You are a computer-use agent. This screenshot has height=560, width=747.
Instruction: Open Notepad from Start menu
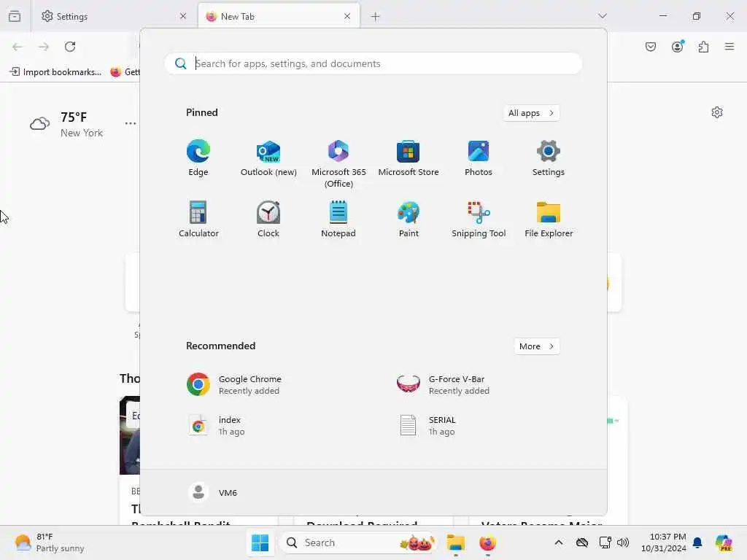pyautogui.click(x=338, y=219)
